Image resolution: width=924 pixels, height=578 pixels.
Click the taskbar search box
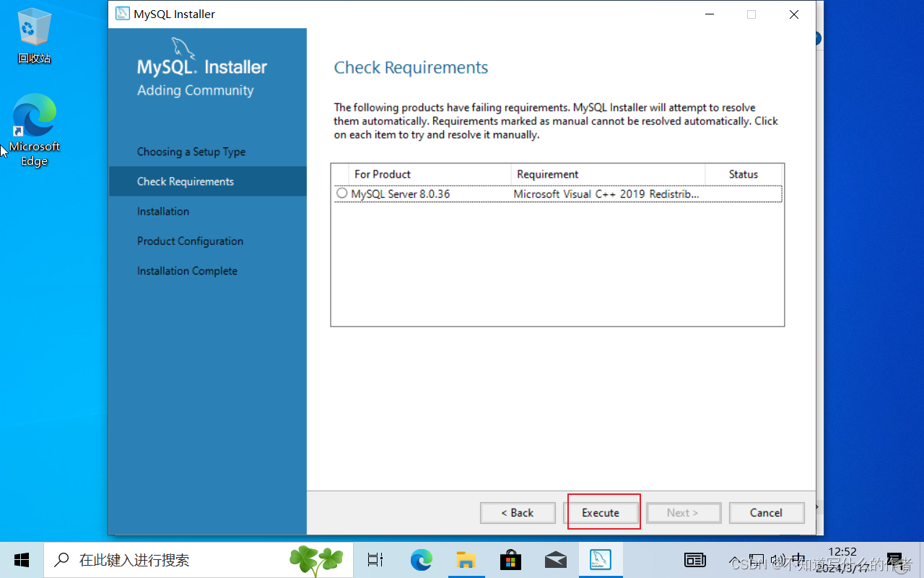pyautogui.click(x=199, y=560)
